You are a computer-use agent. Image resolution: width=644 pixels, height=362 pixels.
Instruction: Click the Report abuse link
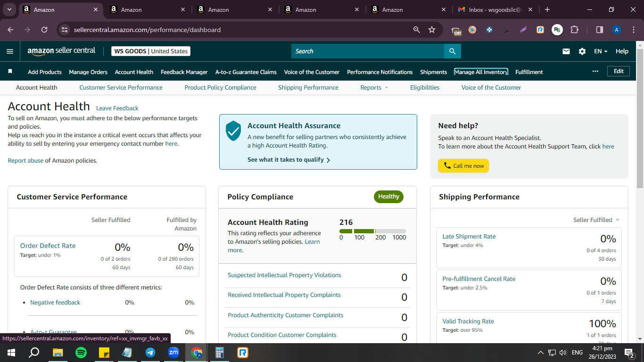point(25,161)
